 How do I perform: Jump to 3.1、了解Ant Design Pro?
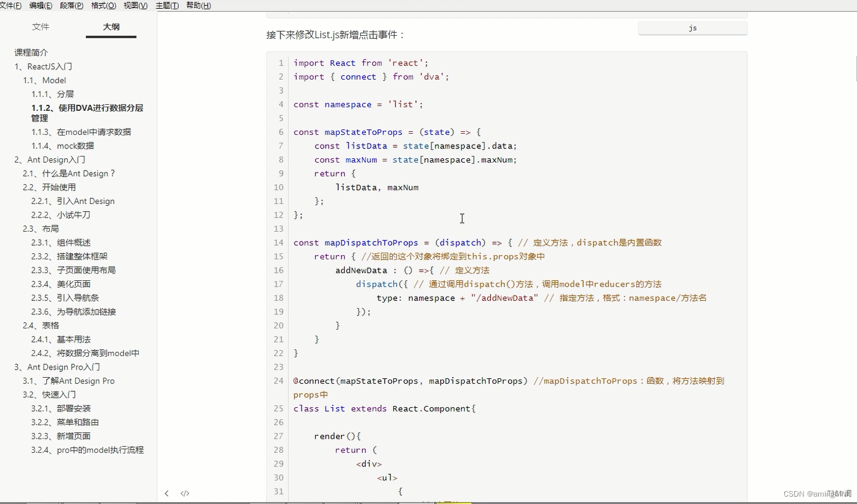point(68,381)
